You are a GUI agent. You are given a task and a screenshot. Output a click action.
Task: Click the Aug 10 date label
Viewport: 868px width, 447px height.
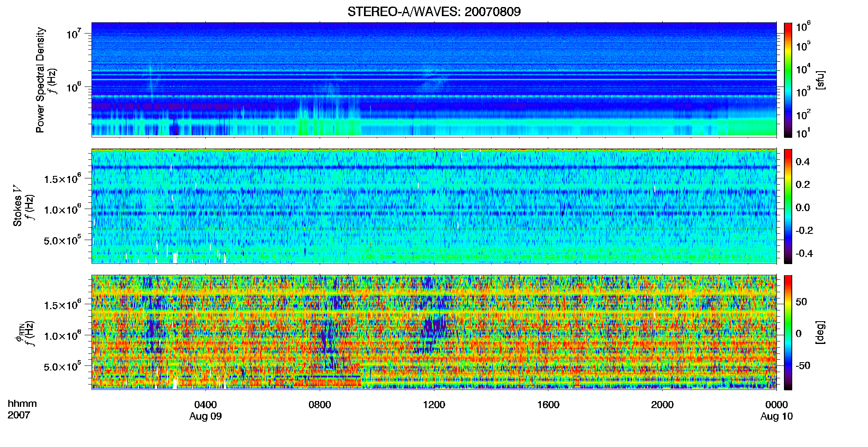pyautogui.click(x=776, y=416)
